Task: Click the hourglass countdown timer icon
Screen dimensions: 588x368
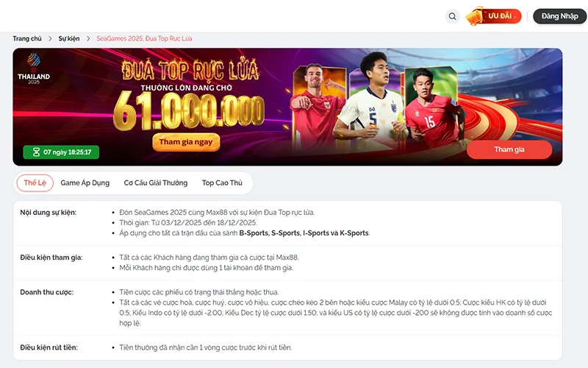Action: click(36, 152)
